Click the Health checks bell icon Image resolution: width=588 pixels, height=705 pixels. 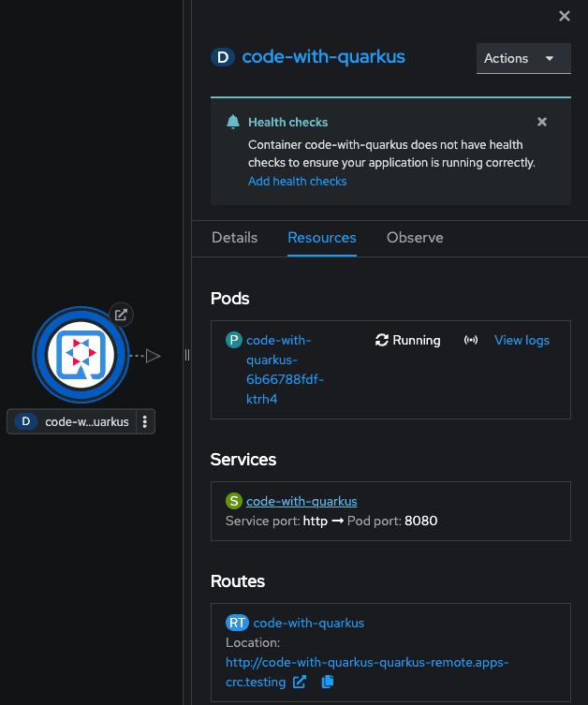pos(233,122)
